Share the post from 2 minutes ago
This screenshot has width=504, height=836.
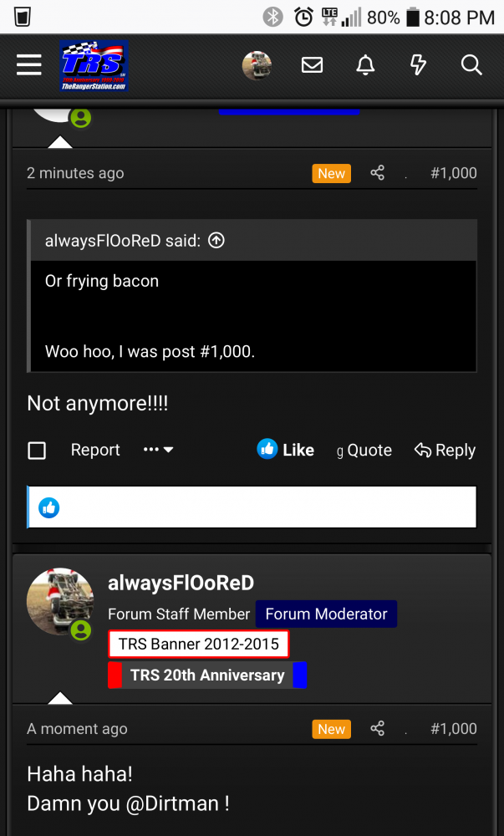tap(378, 173)
